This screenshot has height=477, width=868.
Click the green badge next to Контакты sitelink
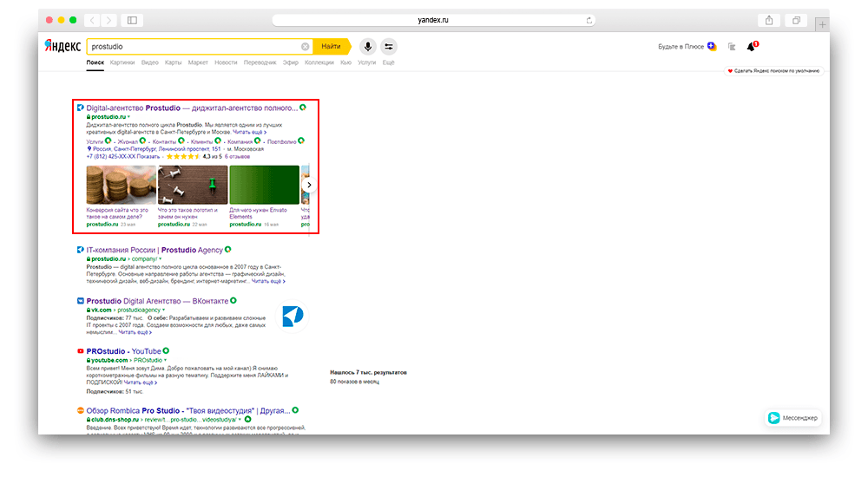181,140
